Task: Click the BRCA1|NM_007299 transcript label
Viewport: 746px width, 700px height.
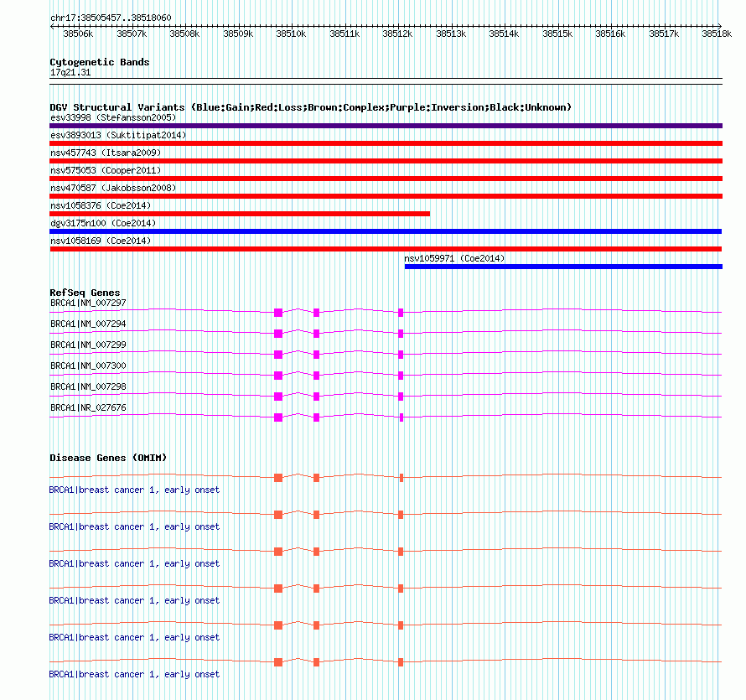Action: tap(89, 345)
